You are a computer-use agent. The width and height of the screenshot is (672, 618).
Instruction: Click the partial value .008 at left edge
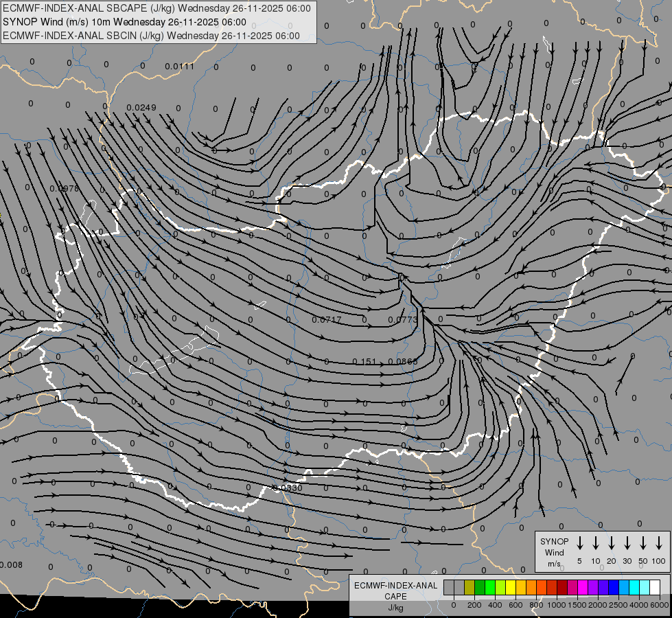pos(11,565)
